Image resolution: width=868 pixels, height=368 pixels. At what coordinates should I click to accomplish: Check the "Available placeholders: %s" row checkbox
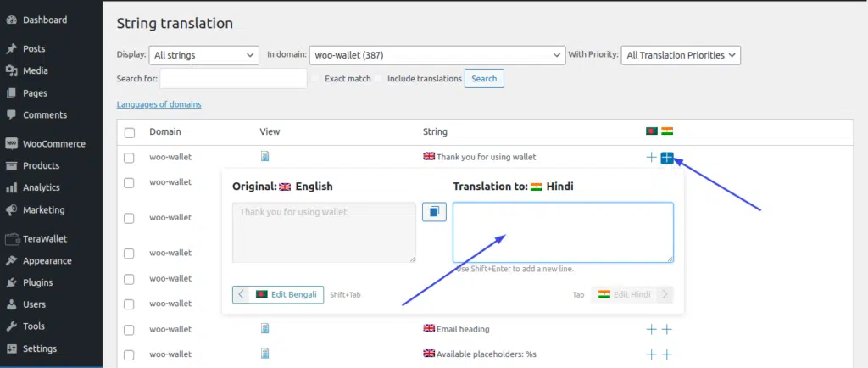coord(129,354)
